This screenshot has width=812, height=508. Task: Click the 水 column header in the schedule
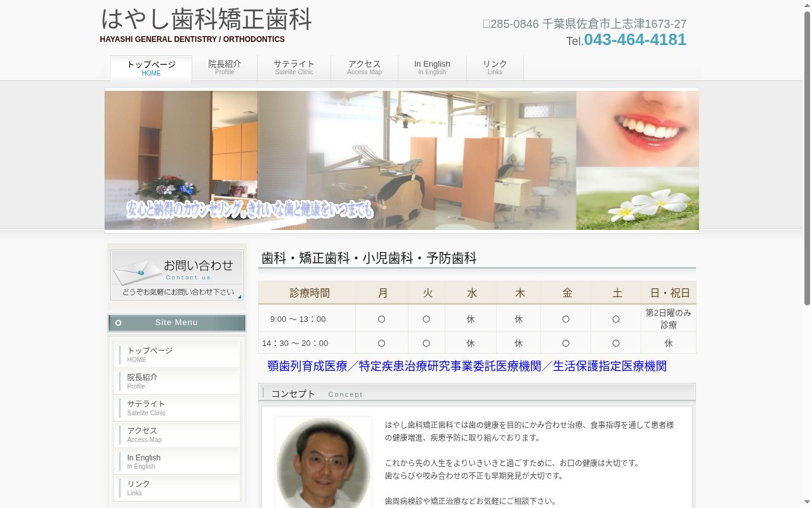[471, 293]
